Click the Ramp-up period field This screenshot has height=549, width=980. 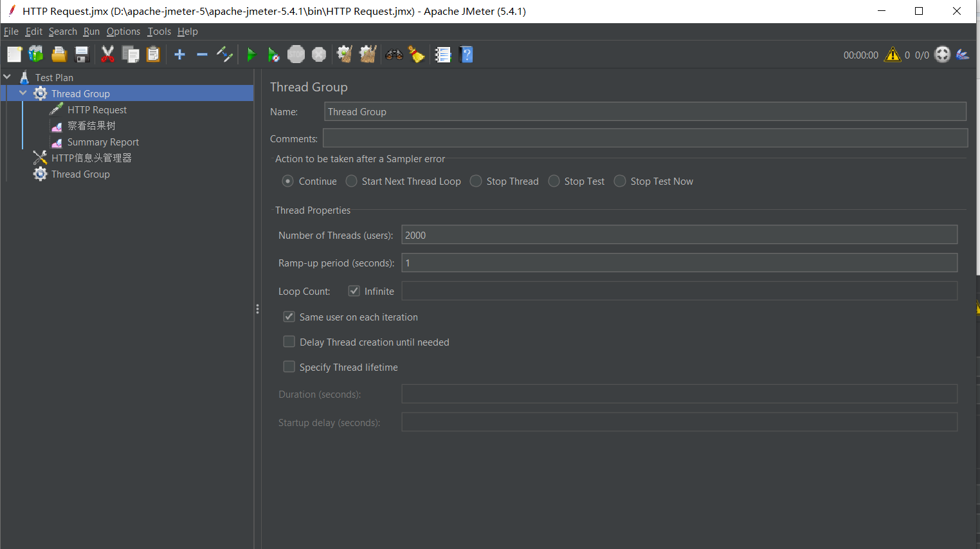coord(679,263)
